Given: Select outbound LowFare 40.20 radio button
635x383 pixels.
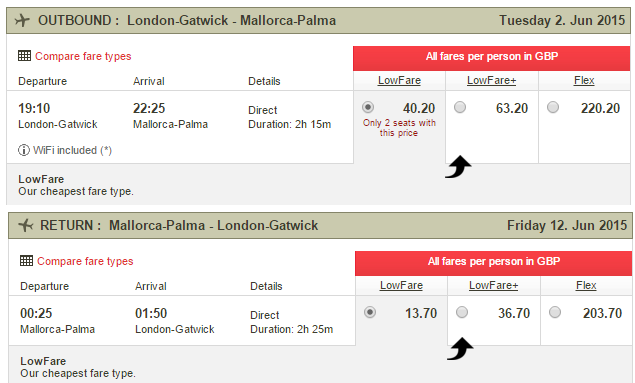Looking at the screenshot, I should (x=368, y=107).
